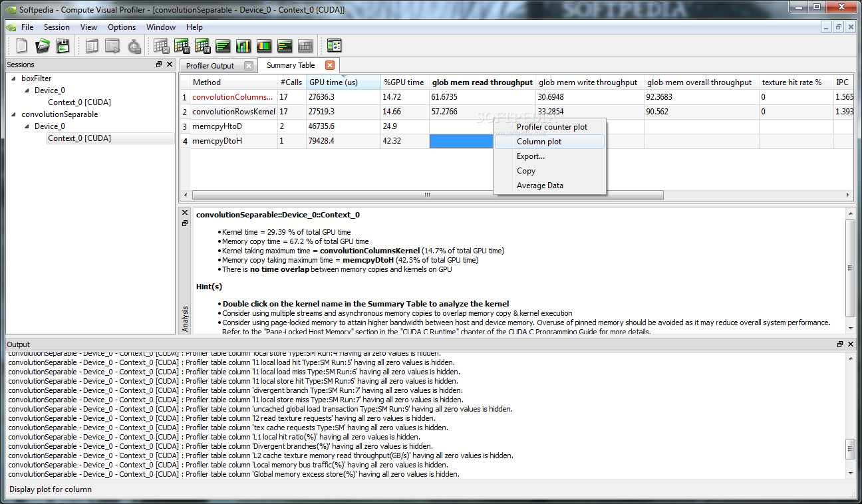Select the memcpyDtoH method cell
The image size is (862, 504).
[x=234, y=141]
